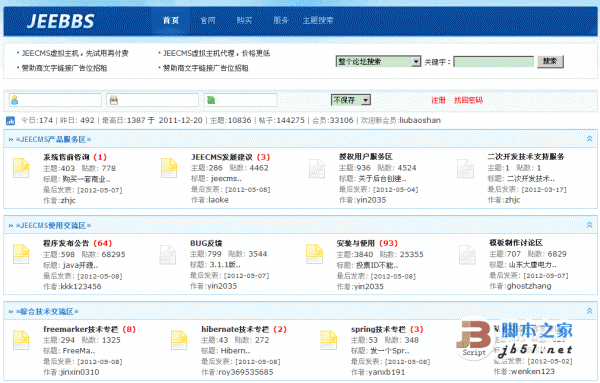This screenshot has height=383, width=600.
Task: Click the 安装与使用 forum folder icon
Action: point(315,254)
